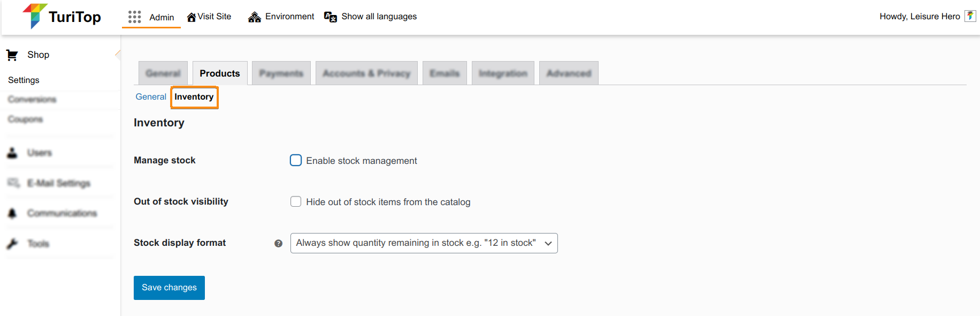Click the Users icon in sidebar

[x=12, y=153]
